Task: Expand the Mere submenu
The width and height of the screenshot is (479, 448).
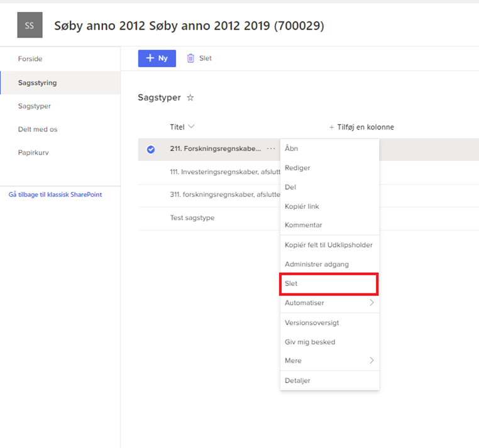Action: coord(371,361)
